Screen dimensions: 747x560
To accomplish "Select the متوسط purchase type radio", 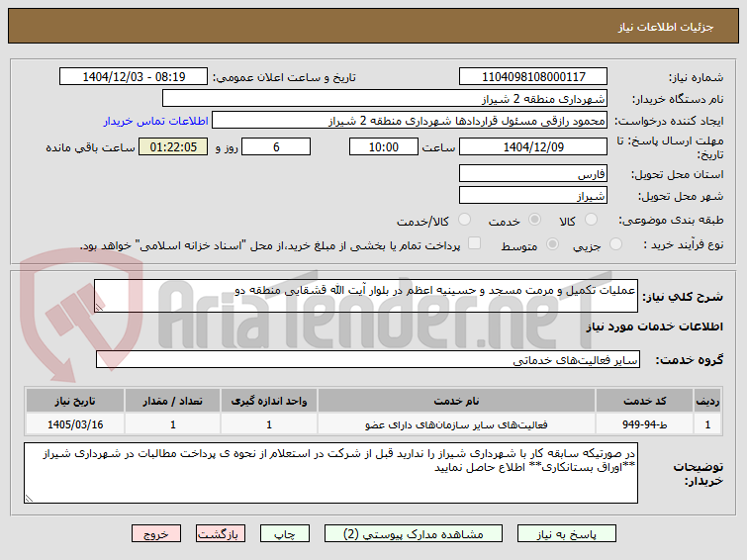I will [x=553, y=244].
